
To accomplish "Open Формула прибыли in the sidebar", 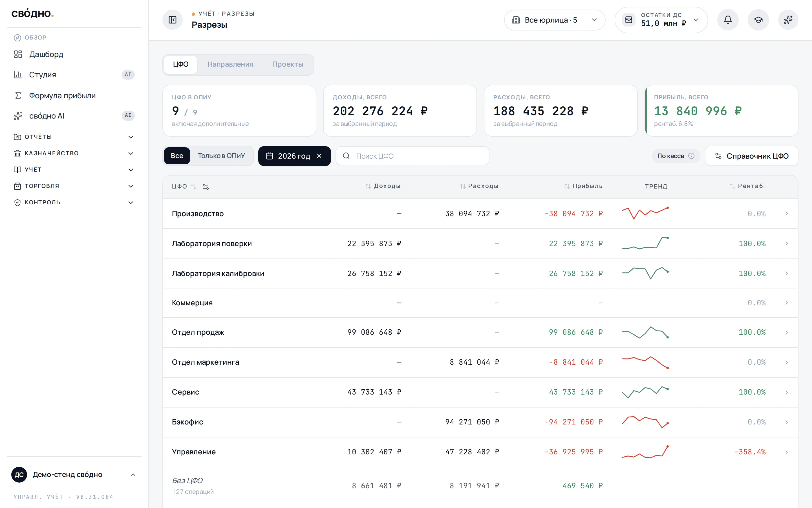I will [74, 96].
